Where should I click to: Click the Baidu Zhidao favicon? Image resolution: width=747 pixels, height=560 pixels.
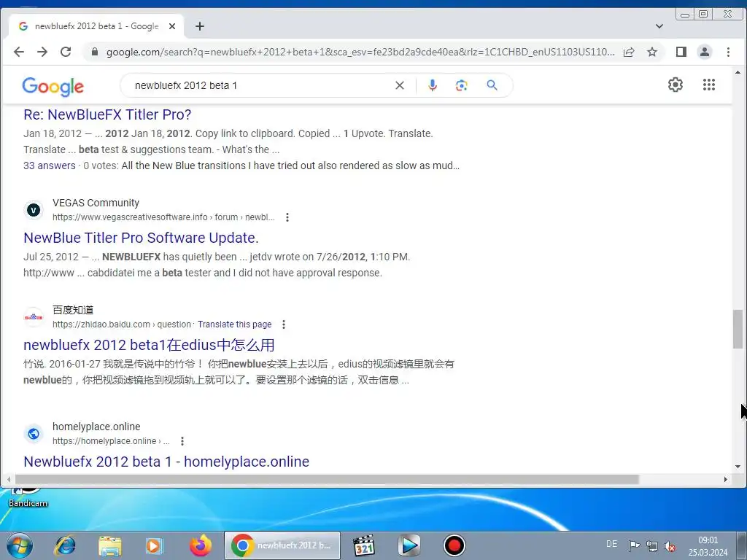click(x=34, y=317)
